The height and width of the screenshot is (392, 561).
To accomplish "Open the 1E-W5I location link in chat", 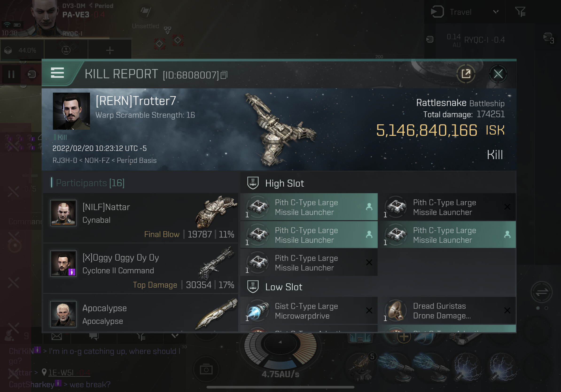I will click(61, 372).
